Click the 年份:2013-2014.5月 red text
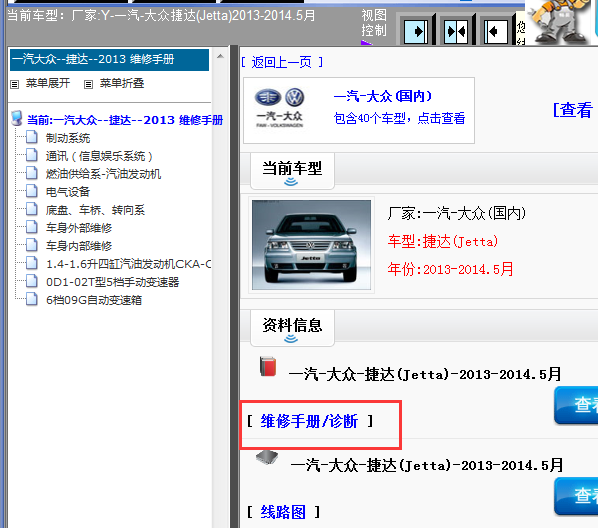 click(x=450, y=269)
